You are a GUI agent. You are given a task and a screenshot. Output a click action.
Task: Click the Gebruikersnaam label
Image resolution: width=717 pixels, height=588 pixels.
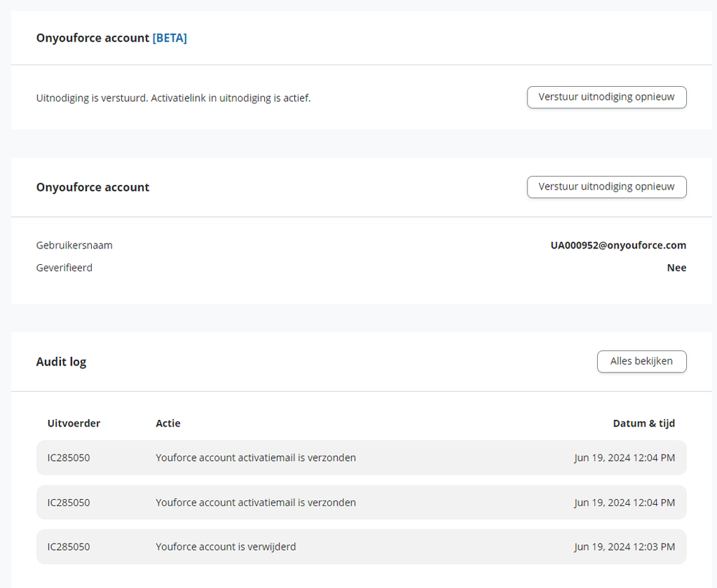click(x=75, y=246)
